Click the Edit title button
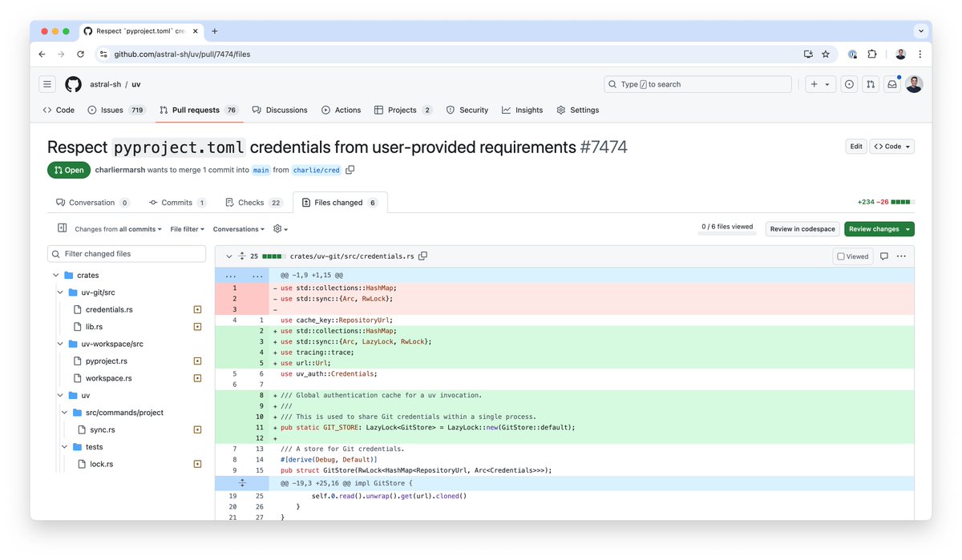The image size is (962, 560). (856, 147)
